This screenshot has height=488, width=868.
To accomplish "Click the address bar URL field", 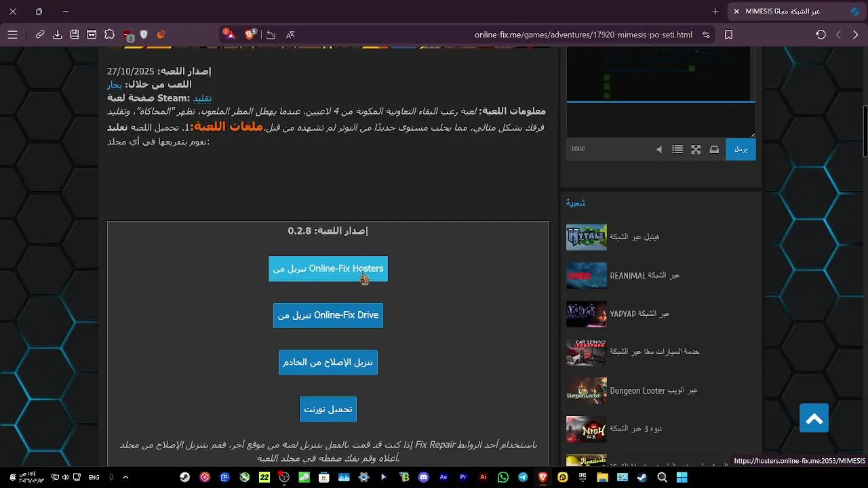I will tap(583, 35).
